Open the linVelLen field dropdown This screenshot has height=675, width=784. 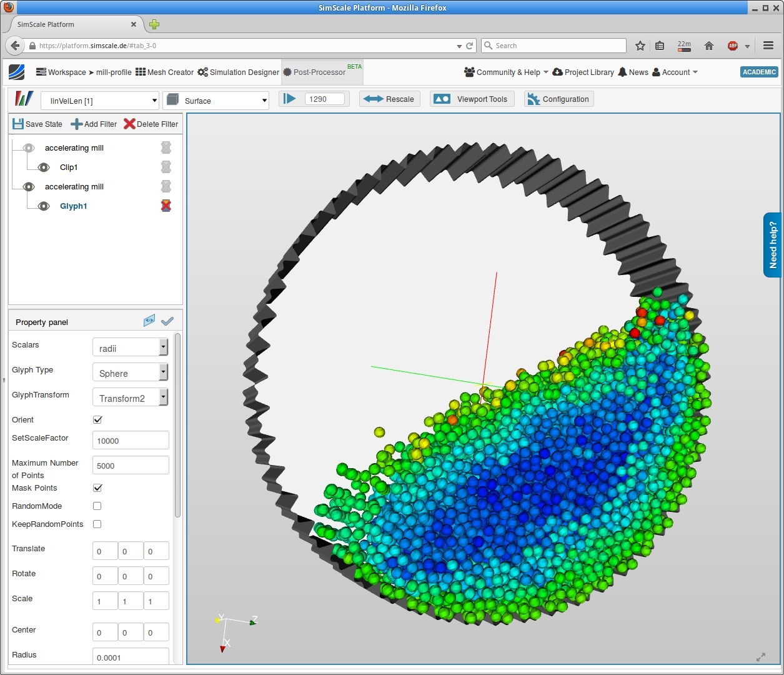pyautogui.click(x=100, y=101)
